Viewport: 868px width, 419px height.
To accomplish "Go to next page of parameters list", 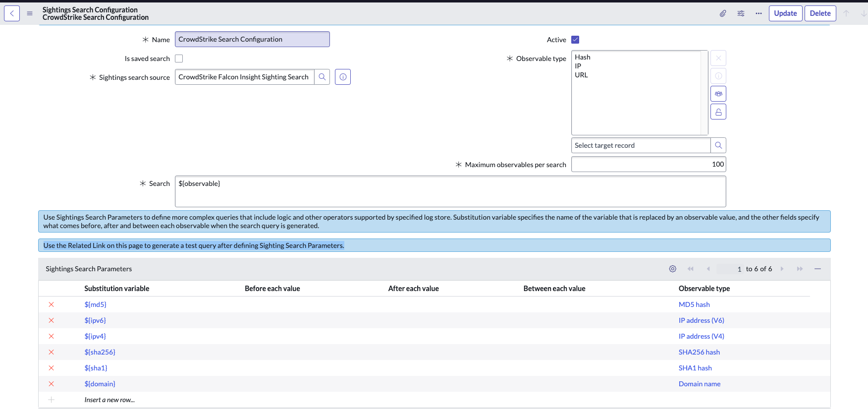I will pyautogui.click(x=782, y=269).
